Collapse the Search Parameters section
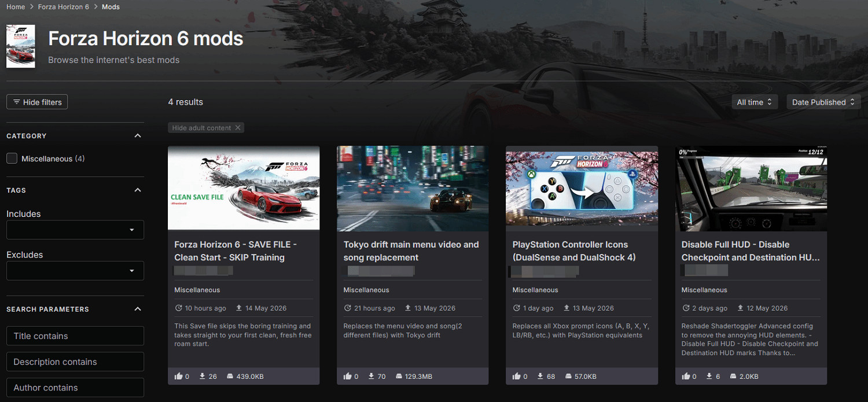868x402 pixels. pos(138,309)
